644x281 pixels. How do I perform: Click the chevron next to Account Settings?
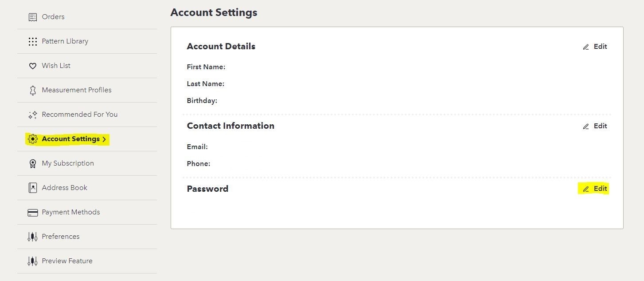pyautogui.click(x=104, y=139)
